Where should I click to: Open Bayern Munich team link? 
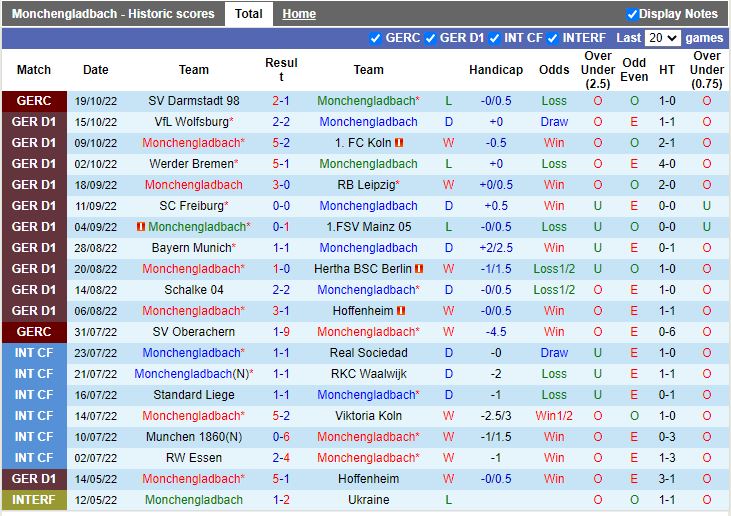point(193,248)
